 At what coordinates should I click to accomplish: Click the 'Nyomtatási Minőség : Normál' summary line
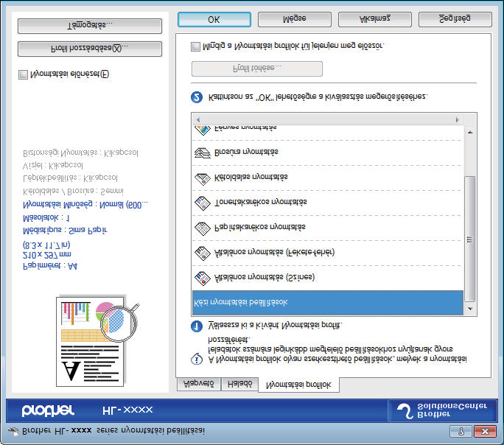[85, 205]
